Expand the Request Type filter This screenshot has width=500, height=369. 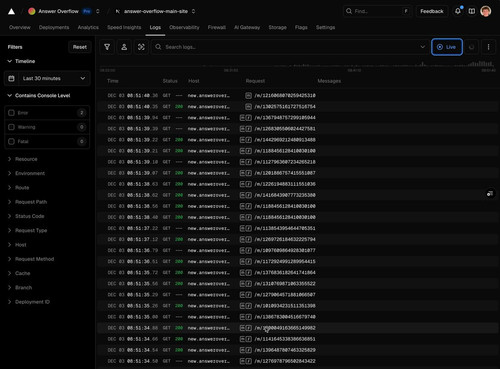point(27,230)
